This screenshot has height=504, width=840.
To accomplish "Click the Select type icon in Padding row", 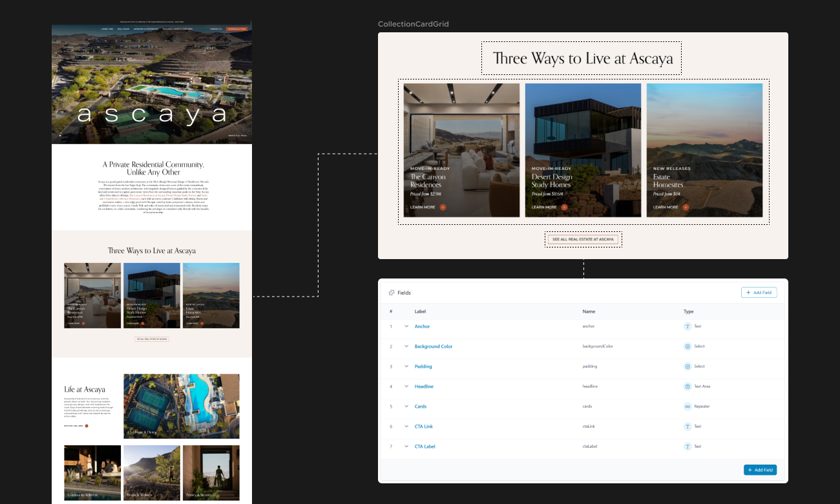I will tap(688, 366).
